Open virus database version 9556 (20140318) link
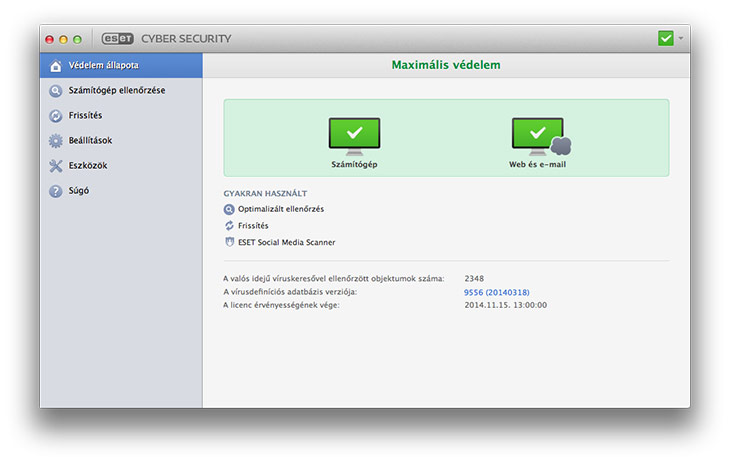Image resolution: width=730 pixels, height=463 pixels. (497, 292)
